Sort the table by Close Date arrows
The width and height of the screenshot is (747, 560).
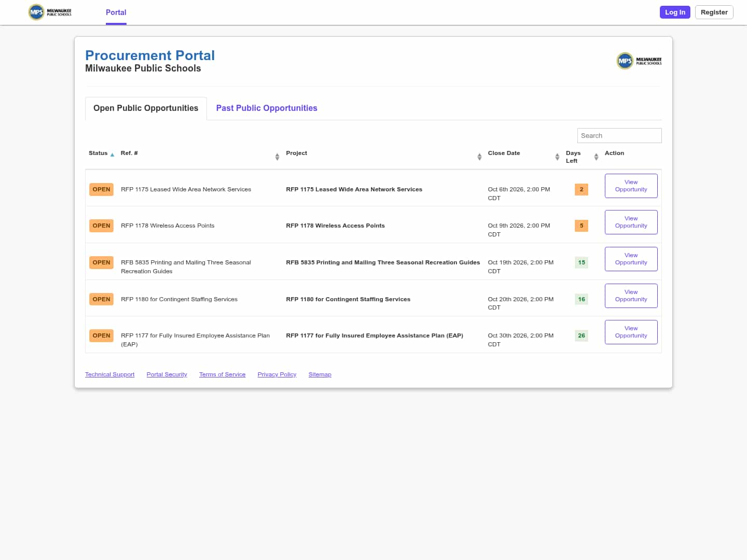point(557,157)
